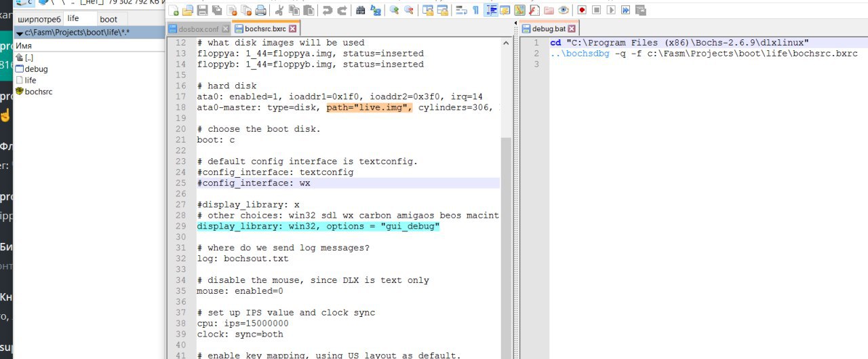This screenshot has height=359, width=868.
Task: Open the Function List icon
Action: pos(534,10)
